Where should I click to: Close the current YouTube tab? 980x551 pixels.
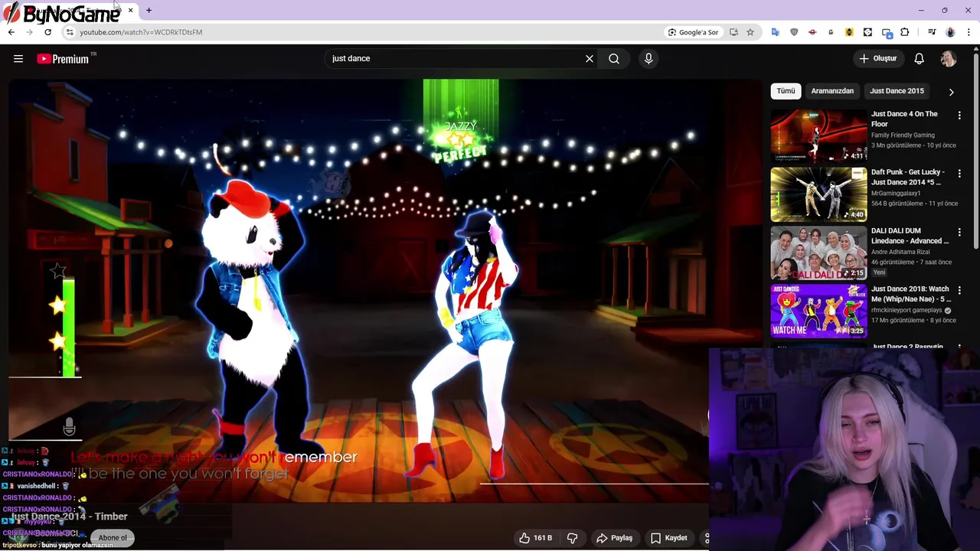(x=130, y=11)
